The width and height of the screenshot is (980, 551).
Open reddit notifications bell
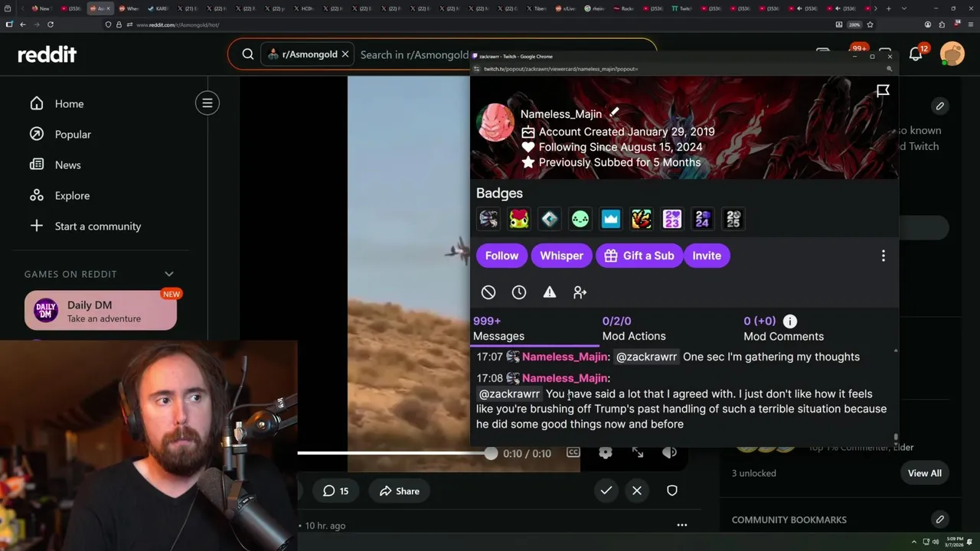(x=916, y=54)
